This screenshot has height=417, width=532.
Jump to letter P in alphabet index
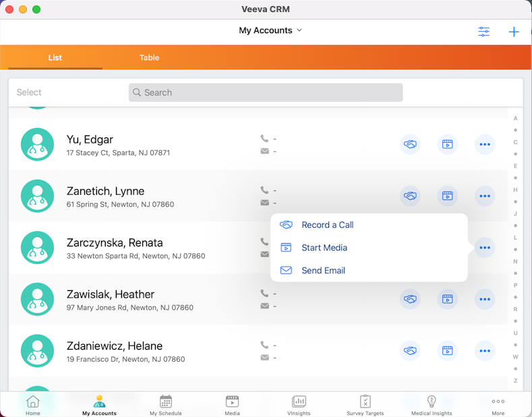point(515,285)
